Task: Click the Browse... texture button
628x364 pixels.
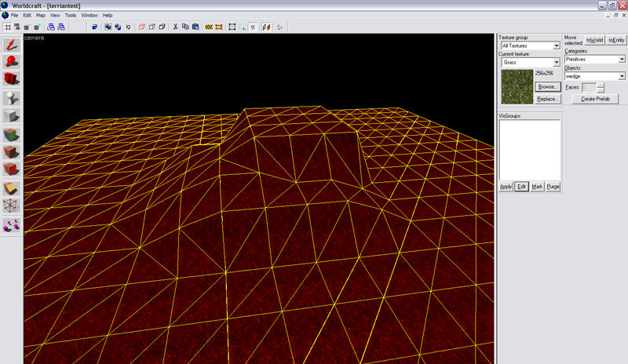Action: [547, 86]
